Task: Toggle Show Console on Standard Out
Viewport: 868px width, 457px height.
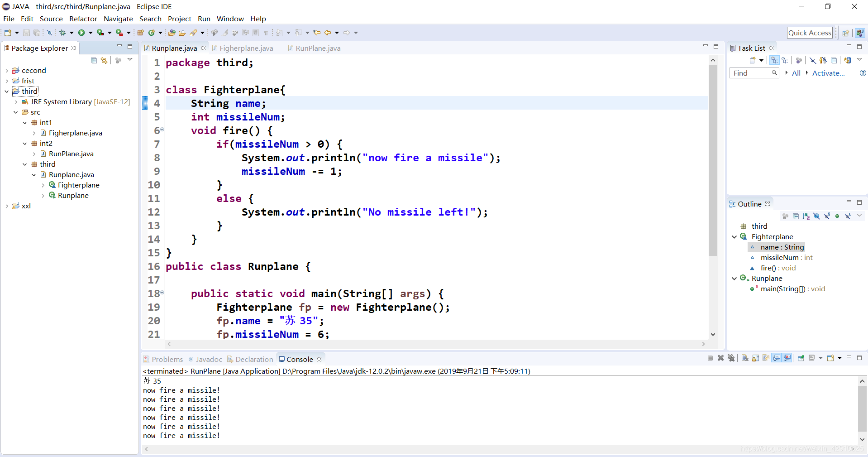Action: coord(777,358)
